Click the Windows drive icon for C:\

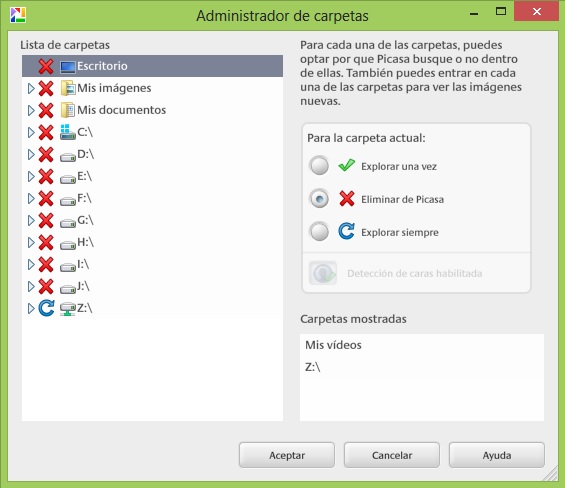coord(67,132)
